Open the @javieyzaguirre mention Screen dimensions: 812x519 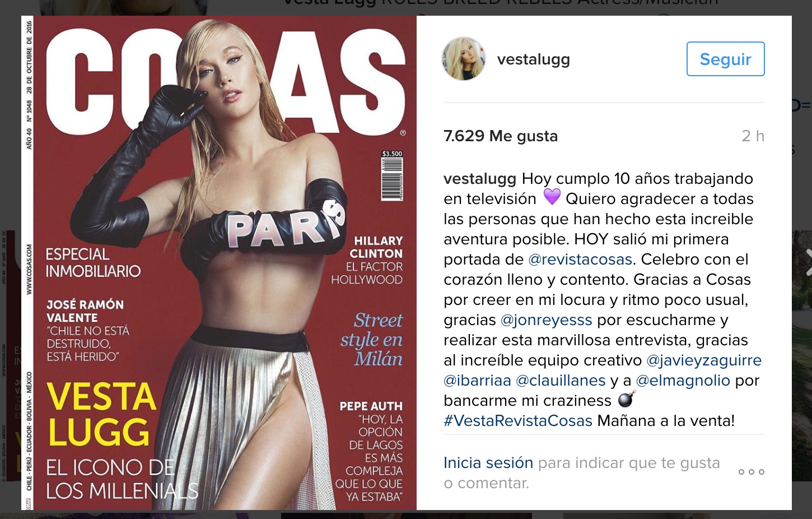tap(704, 360)
